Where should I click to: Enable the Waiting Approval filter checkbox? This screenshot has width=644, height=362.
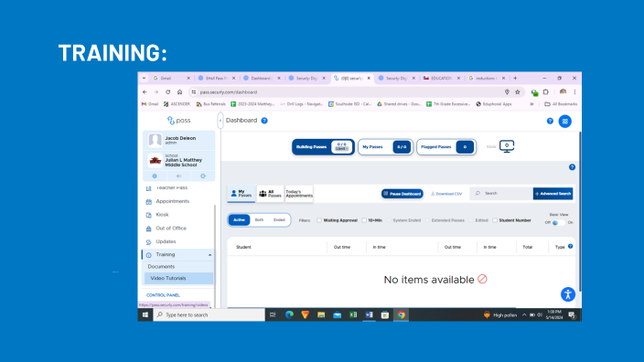319,220
